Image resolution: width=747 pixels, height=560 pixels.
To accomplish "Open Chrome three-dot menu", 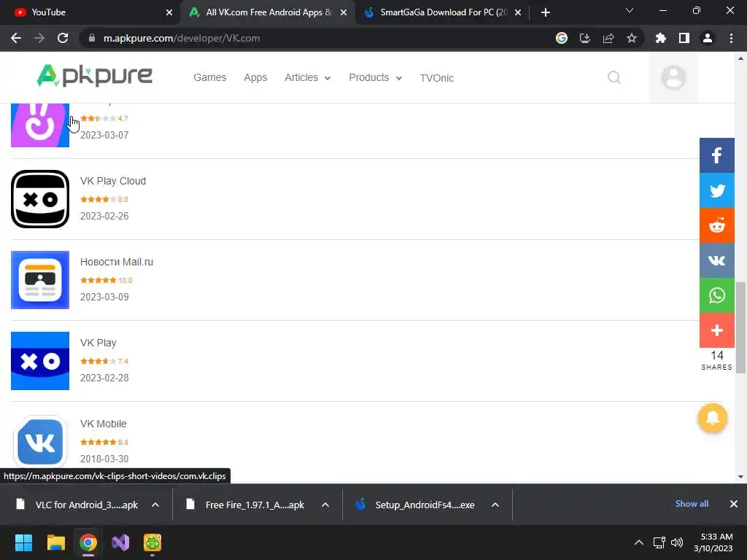I will click(731, 38).
